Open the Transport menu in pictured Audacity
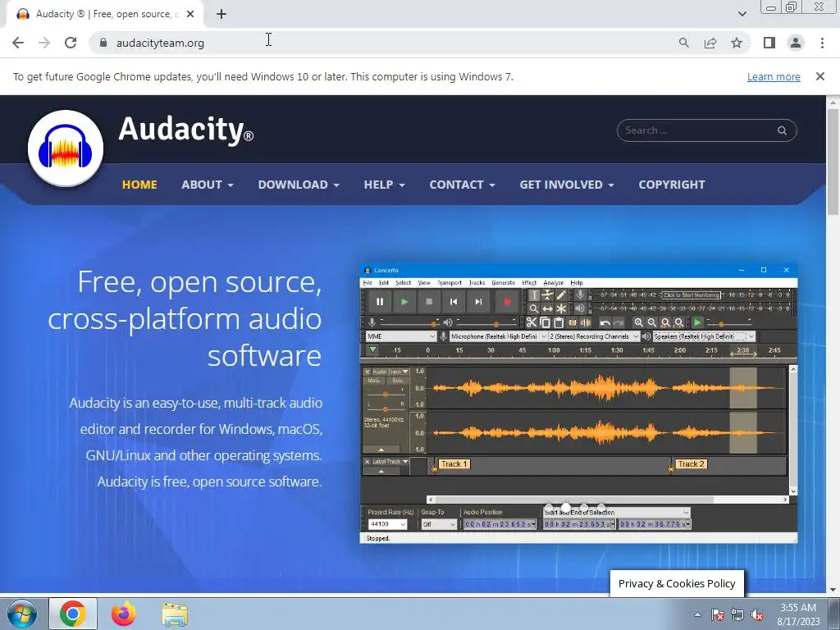The width and height of the screenshot is (840, 630). point(450,283)
